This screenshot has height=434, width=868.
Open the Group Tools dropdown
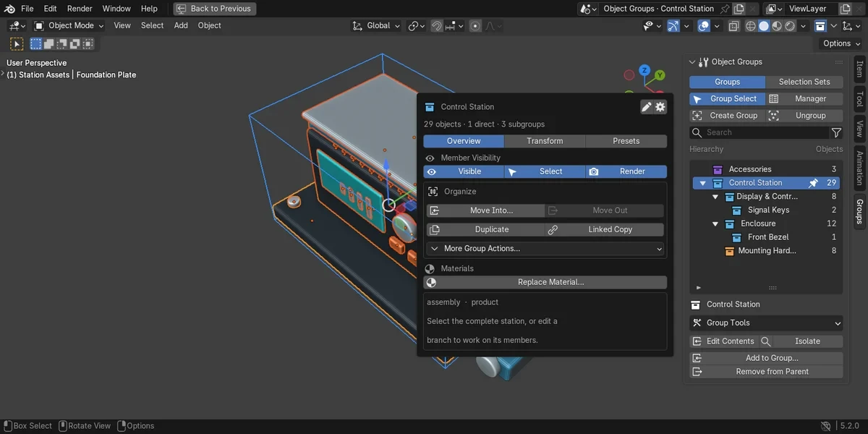(767, 323)
